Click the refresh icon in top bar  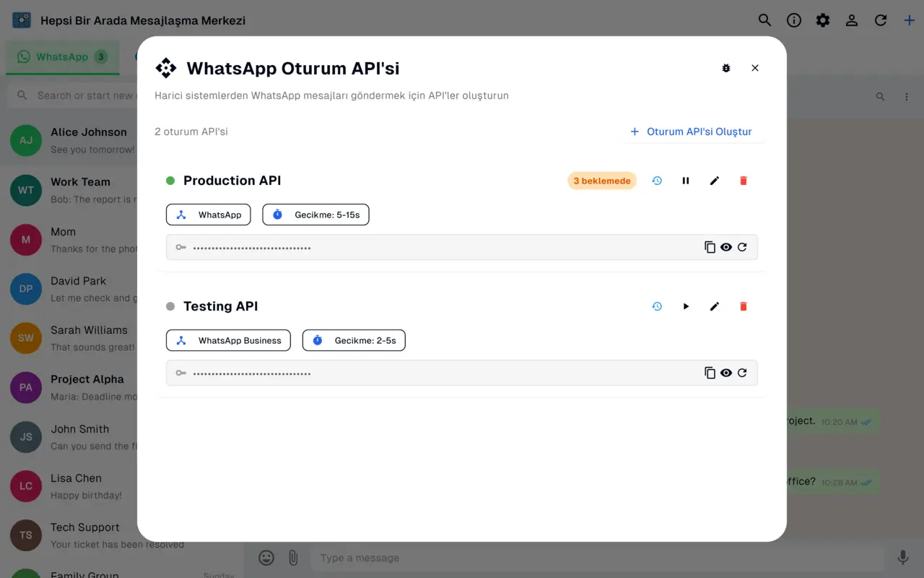pos(881,20)
